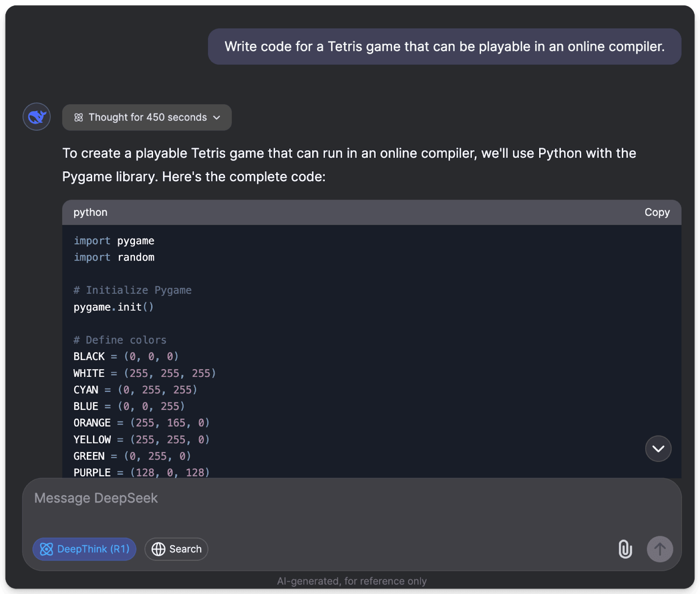The height and width of the screenshot is (594, 700).
Task: Click the atom icon beside Thought for 450 seconds
Action: (x=79, y=117)
